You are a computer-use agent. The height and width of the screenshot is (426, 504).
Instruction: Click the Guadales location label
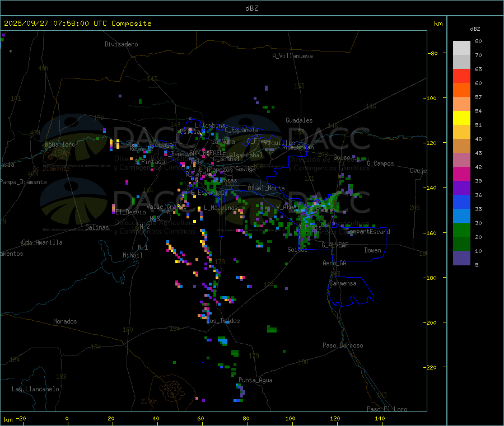(x=299, y=120)
